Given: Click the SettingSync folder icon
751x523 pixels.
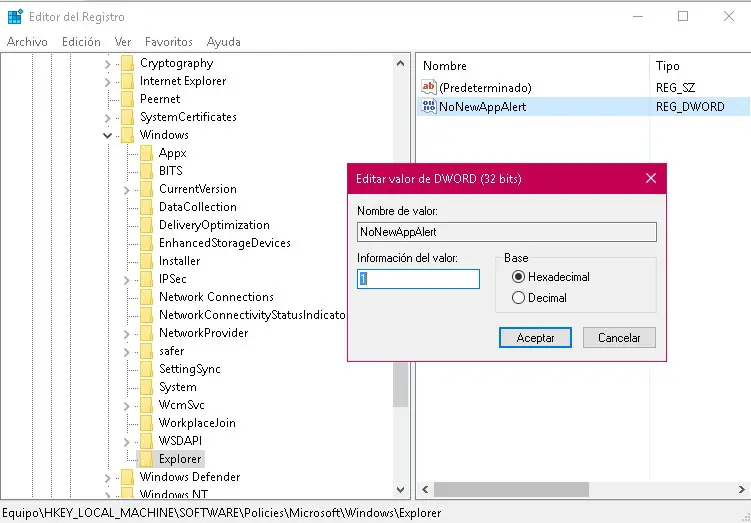Looking at the screenshot, I should pos(147,369).
